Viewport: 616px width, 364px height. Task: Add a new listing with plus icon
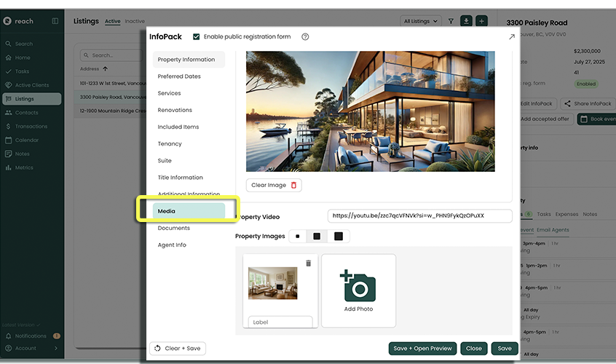[x=482, y=21]
